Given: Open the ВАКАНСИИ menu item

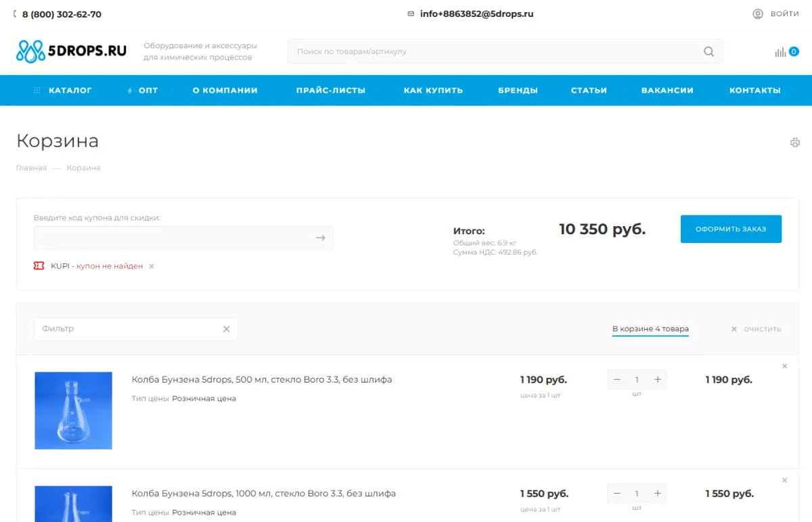Looking at the screenshot, I should point(667,90).
